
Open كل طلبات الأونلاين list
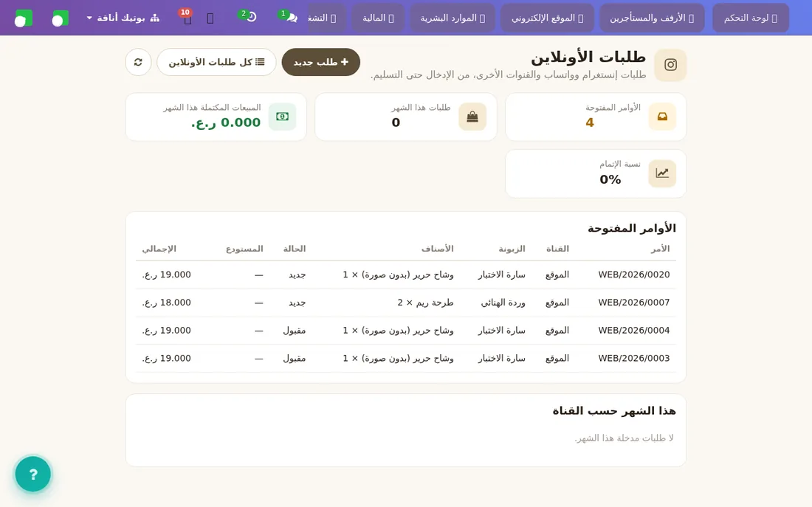216,62
